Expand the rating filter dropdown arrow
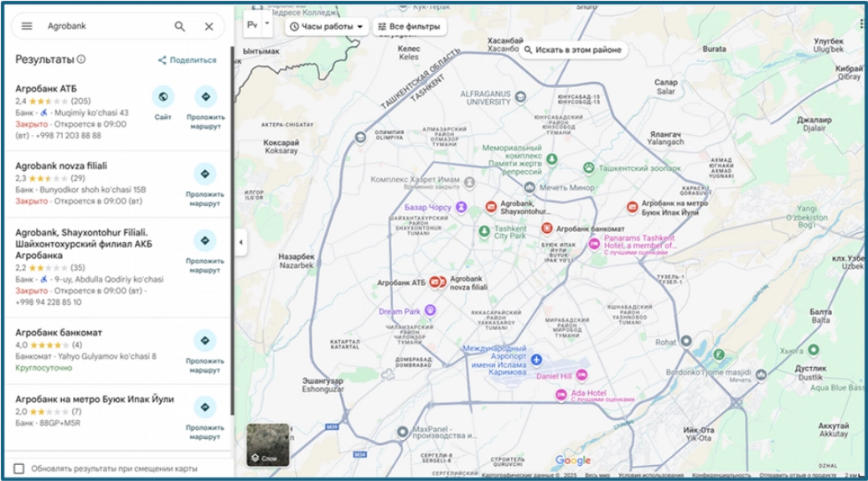 [x=266, y=23]
